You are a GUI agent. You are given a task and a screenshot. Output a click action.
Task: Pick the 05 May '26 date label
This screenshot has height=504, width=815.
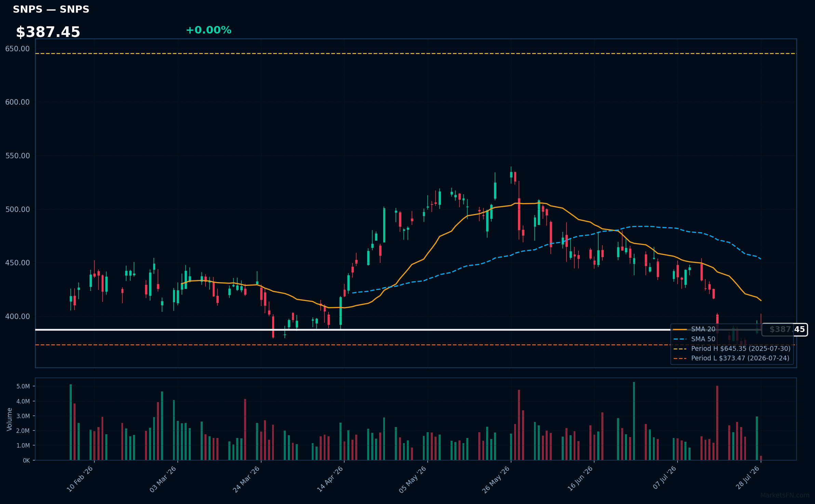click(413, 479)
